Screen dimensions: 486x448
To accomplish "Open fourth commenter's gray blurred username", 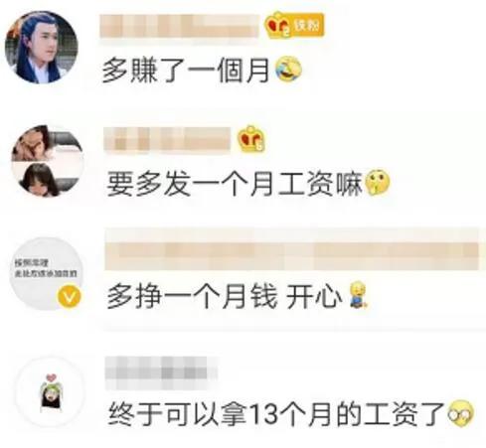I will click(160, 373).
